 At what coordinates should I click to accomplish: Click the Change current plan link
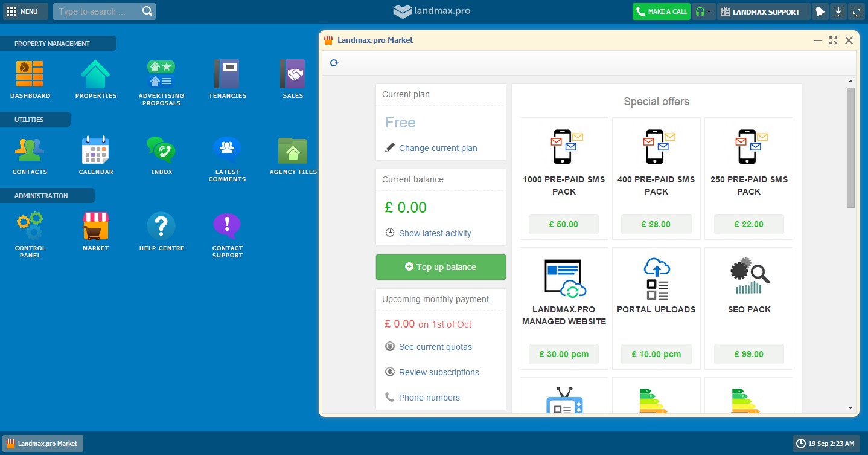coord(438,148)
